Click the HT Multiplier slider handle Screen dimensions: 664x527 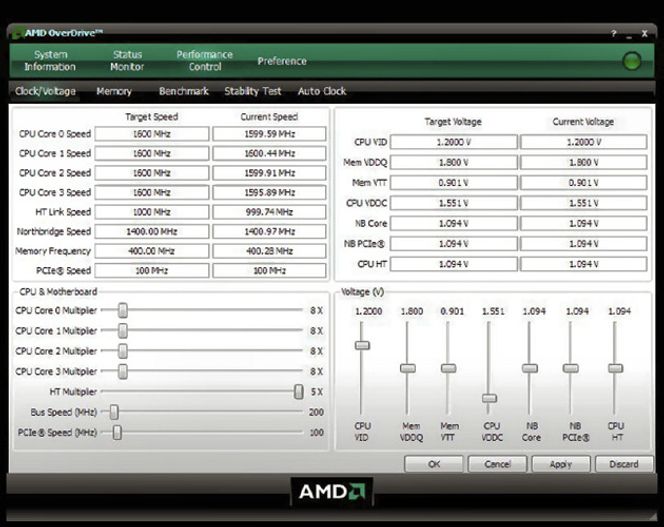[x=299, y=391]
